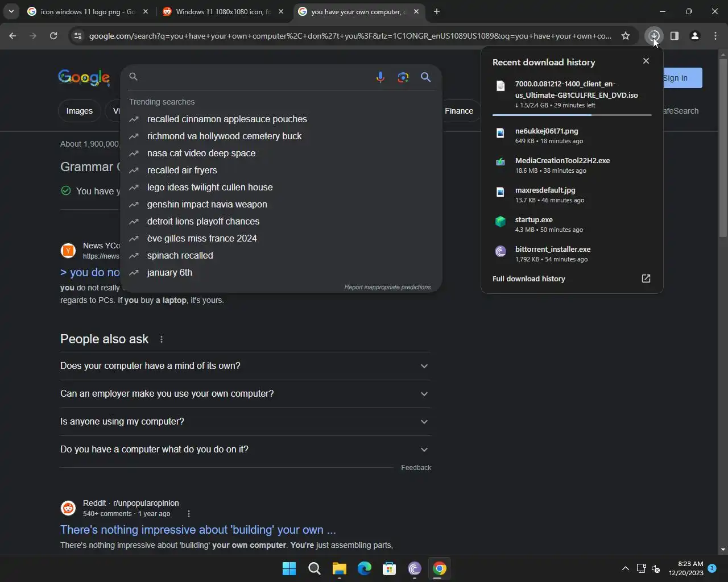Image resolution: width=728 pixels, height=582 pixels.
Task: Select 'recalled air fryers' suggestion
Action: [x=281, y=171]
